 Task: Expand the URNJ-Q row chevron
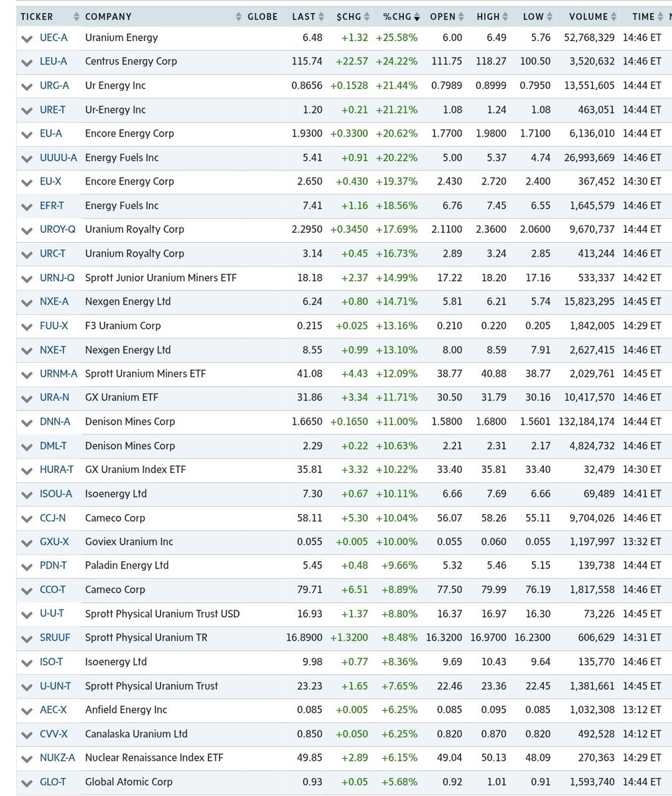coord(27,279)
